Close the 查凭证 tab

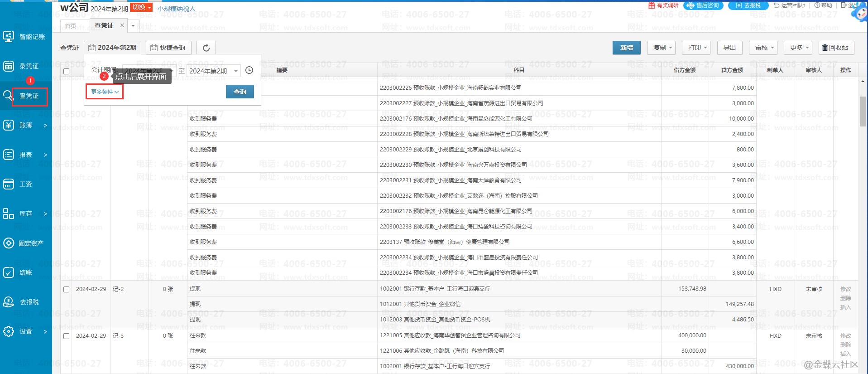(122, 25)
